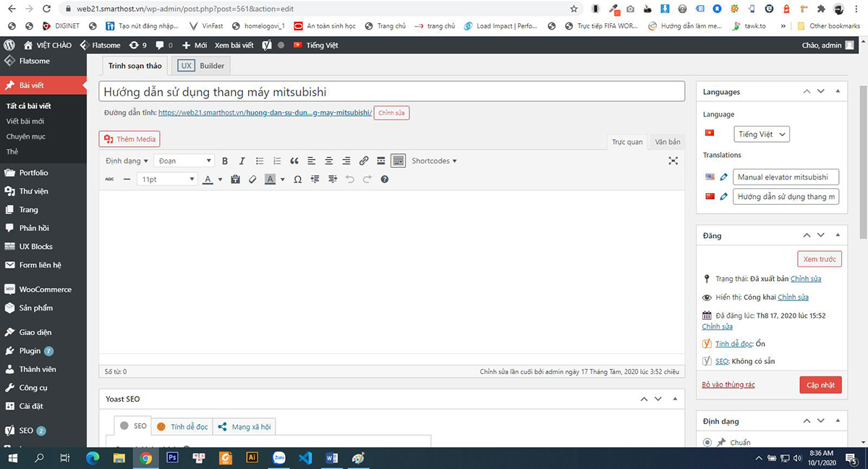The image size is (868, 469).
Task: Switch to the Văn bản text tab
Action: 668,142
